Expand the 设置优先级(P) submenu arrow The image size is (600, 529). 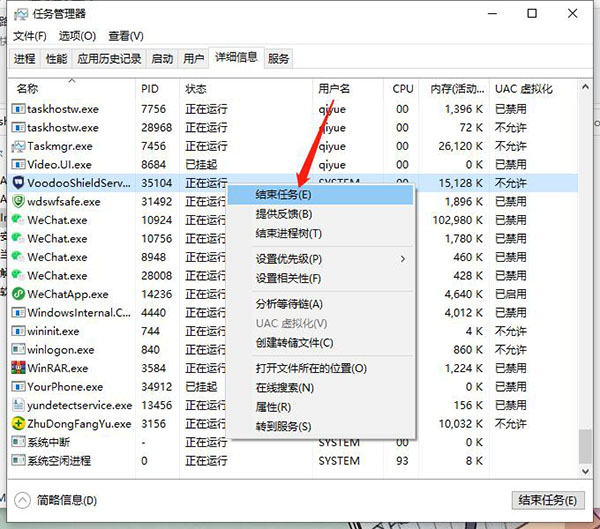click(403, 259)
